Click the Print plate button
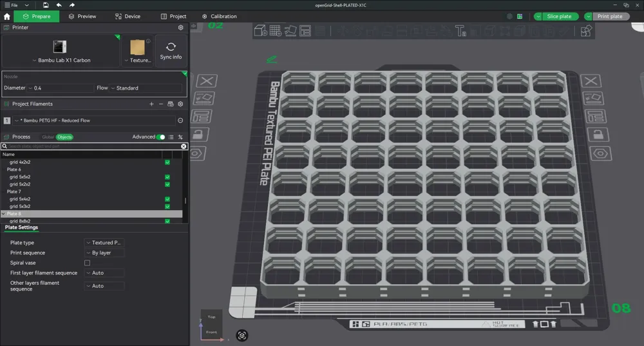This screenshot has width=644, height=346. coord(610,17)
